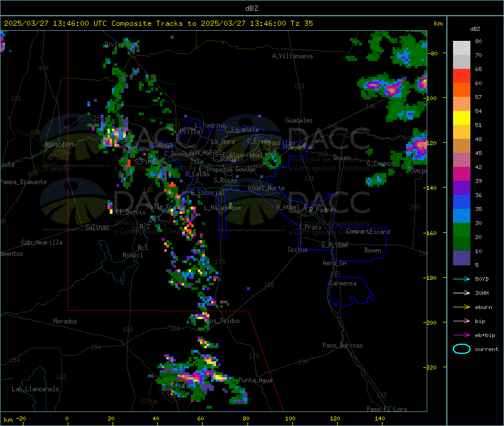Click the 'S_Rosas' map label
504x426 pixels.
(225, 180)
